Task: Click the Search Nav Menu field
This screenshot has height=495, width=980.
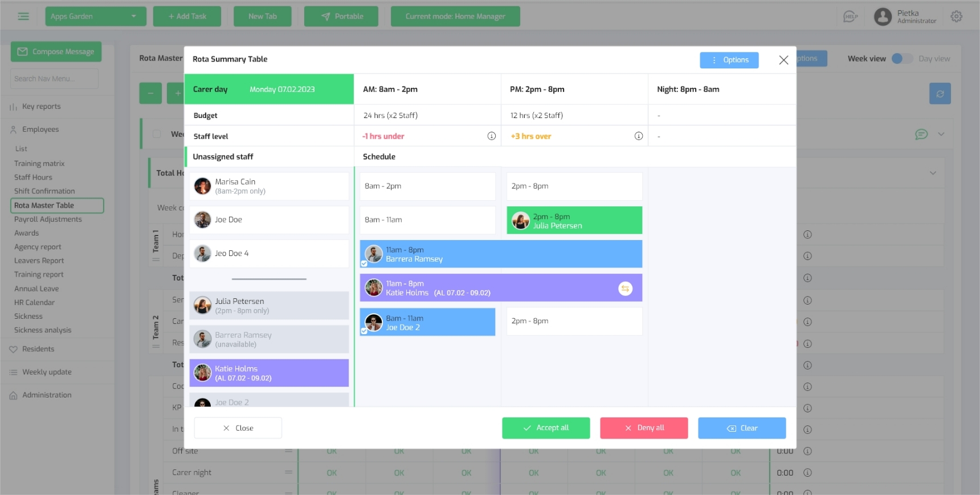Action: (54, 79)
